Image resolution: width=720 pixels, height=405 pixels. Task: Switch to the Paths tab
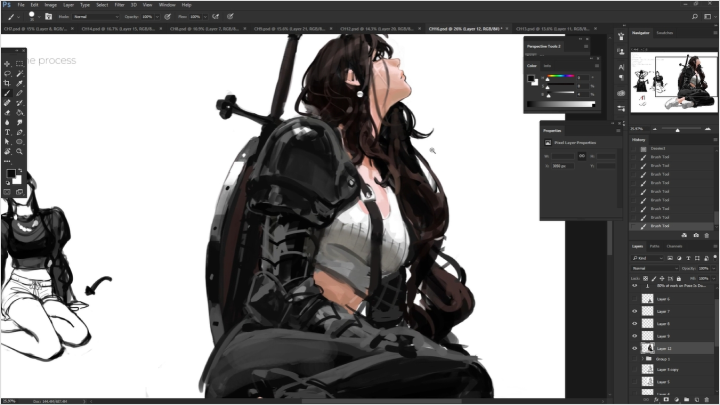[654, 246]
